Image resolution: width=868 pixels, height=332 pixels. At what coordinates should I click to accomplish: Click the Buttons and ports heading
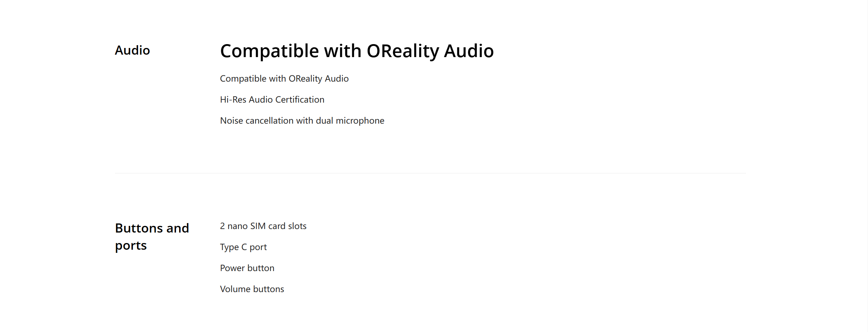[152, 237]
